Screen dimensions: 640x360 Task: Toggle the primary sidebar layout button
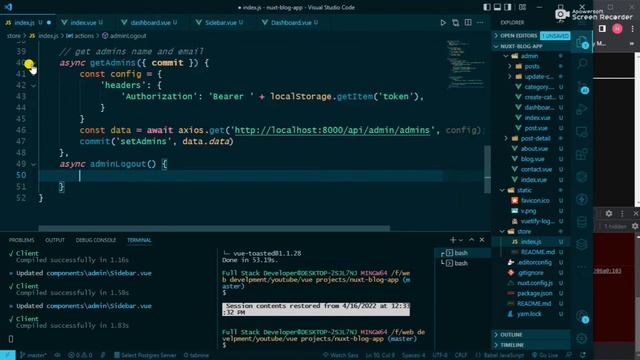487,7
